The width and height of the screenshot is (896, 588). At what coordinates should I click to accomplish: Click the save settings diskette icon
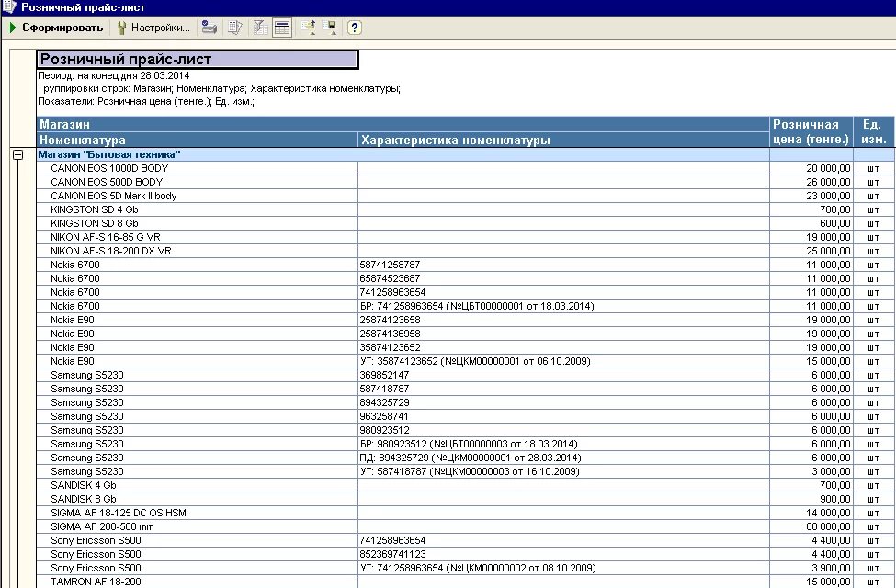[x=330, y=28]
